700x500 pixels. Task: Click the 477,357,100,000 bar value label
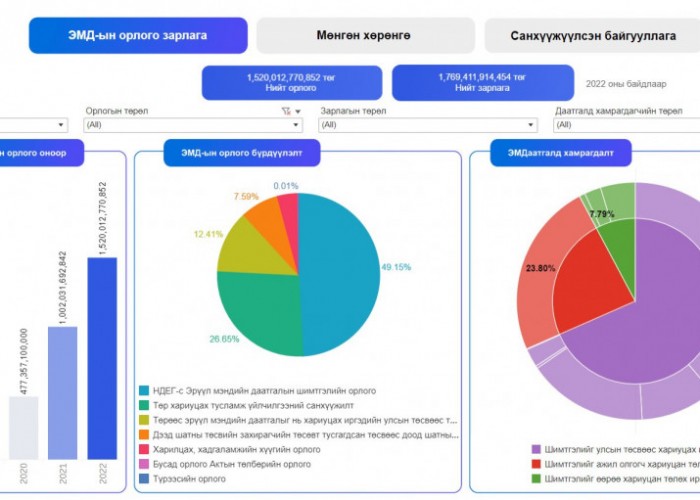tap(24, 362)
